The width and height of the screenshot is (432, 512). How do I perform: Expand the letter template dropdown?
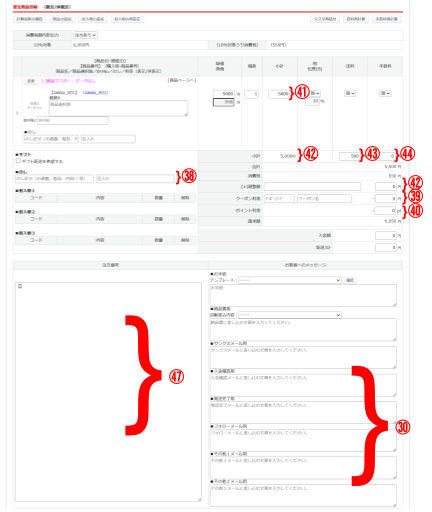[290, 280]
